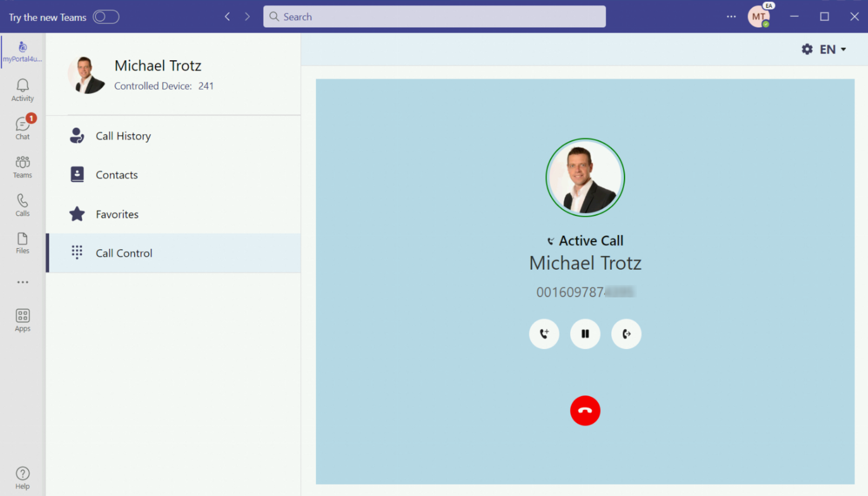Viewport: 868px width, 496px height.
Task: Open the myPortal4u app in sidebar
Action: (x=22, y=52)
